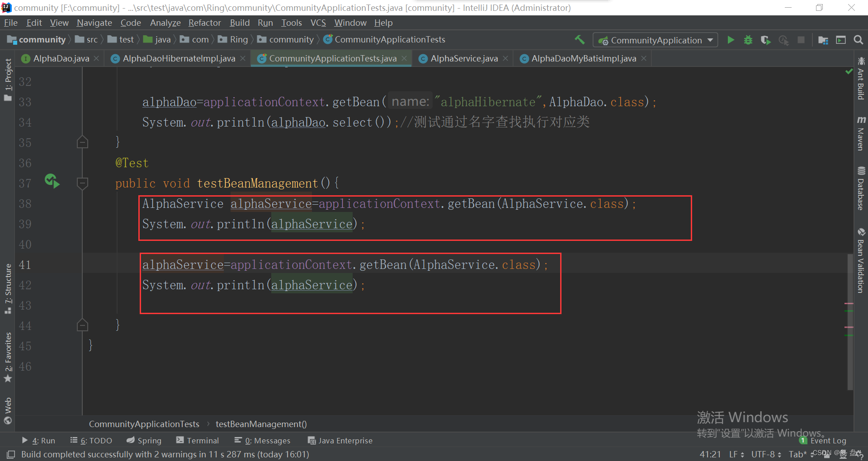The height and width of the screenshot is (461, 868).
Task: Change file encoding UTF-8 in status bar
Action: pos(766,454)
